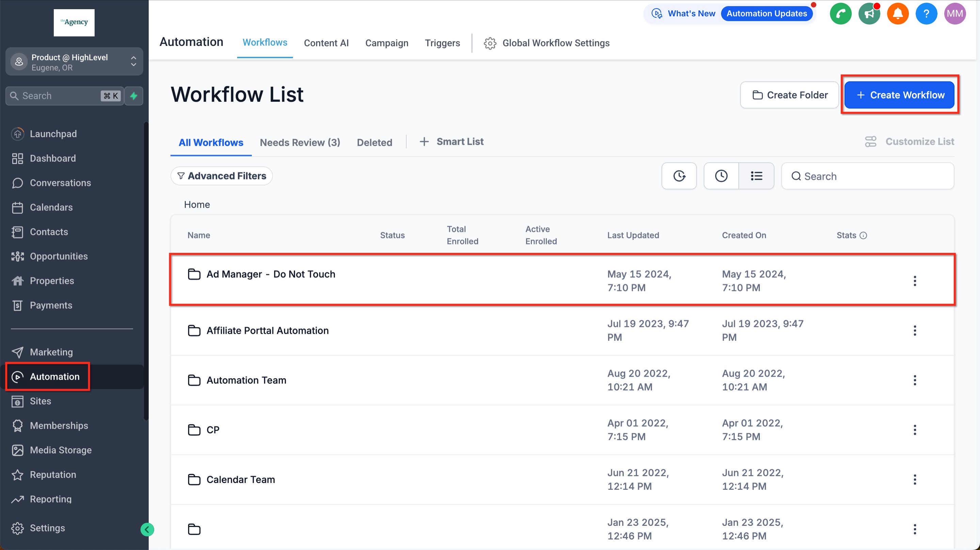Switch to Needs Review (3) tab

tap(300, 143)
